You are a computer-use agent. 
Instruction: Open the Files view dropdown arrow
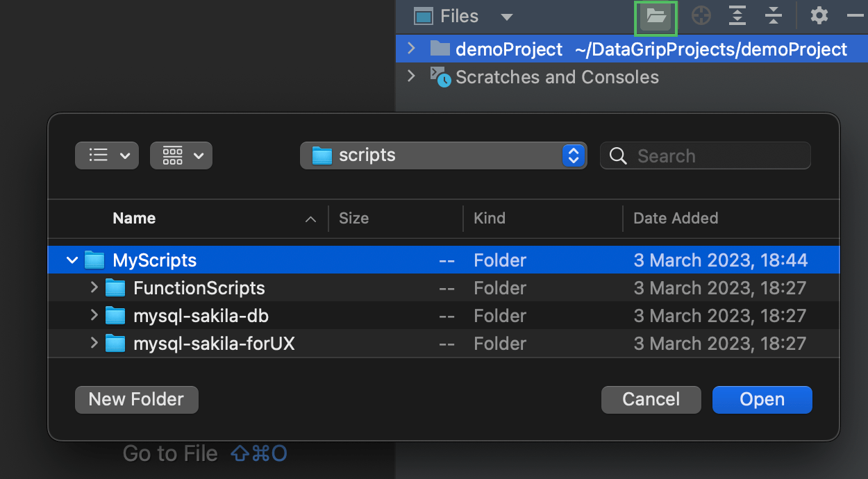[x=507, y=17]
